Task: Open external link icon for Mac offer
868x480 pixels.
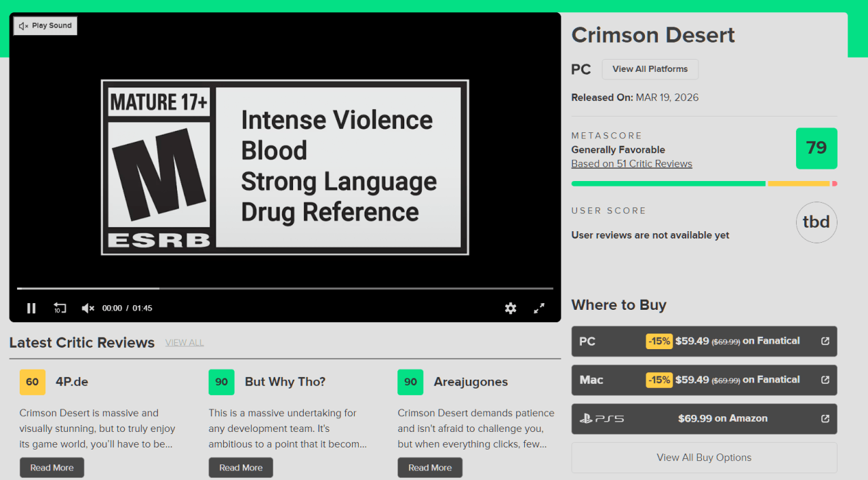Action: click(825, 380)
